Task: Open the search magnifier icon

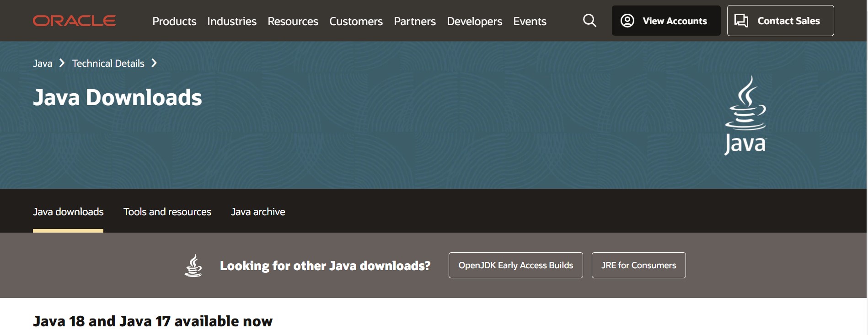Action: (x=589, y=21)
